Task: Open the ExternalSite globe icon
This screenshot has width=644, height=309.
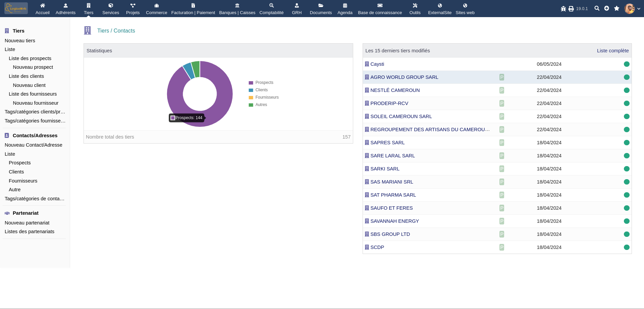Action: pyautogui.click(x=440, y=5)
